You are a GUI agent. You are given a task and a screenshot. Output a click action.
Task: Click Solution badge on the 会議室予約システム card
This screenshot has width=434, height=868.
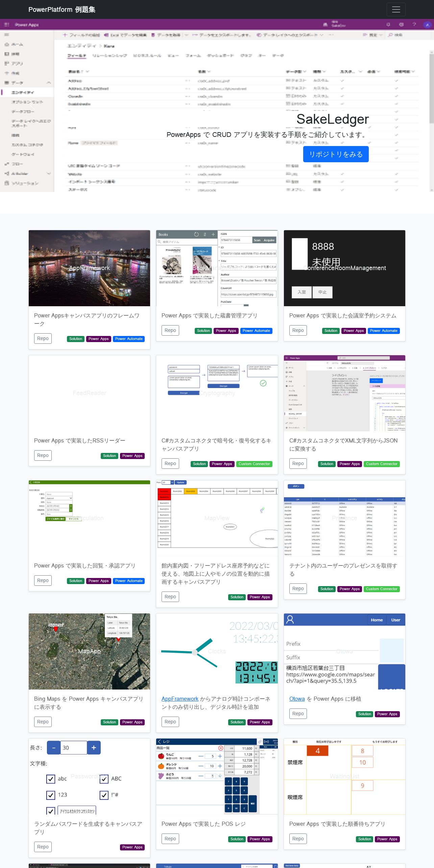331,331
